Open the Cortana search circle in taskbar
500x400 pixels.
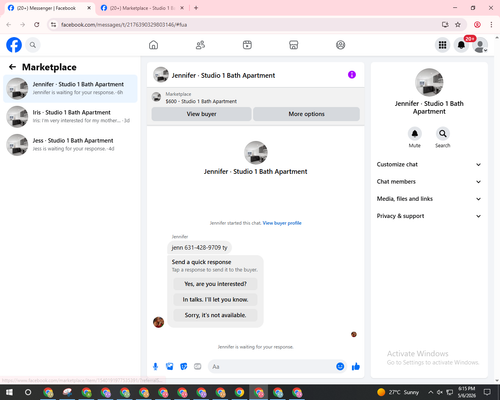[x=28, y=392]
